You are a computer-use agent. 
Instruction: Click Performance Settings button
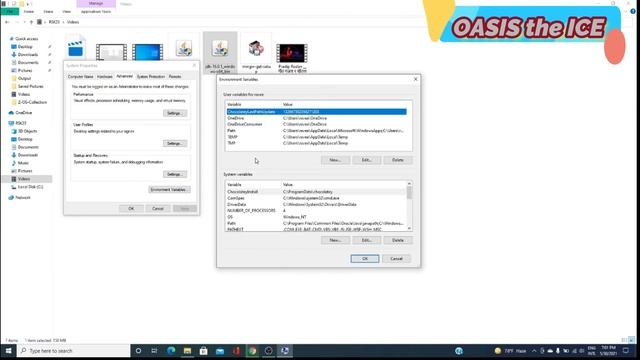point(175,113)
